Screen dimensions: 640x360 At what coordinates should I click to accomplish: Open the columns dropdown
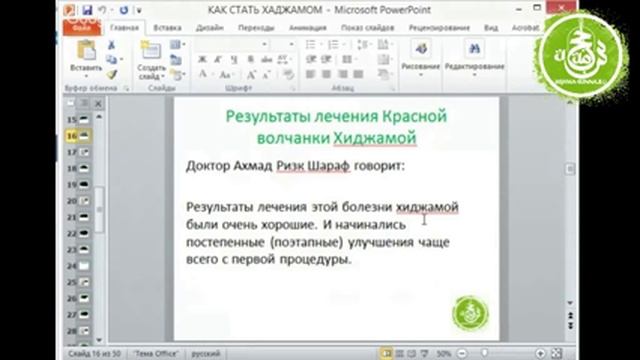pyautogui.click(x=348, y=60)
